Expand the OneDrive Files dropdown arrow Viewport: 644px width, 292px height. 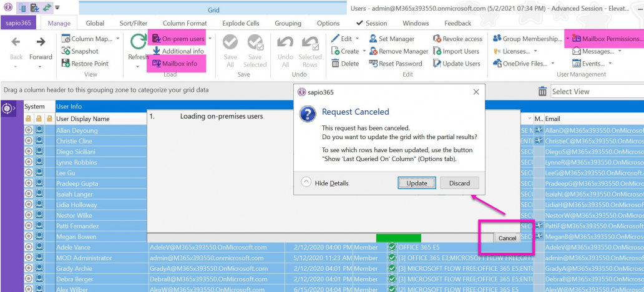pos(552,64)
